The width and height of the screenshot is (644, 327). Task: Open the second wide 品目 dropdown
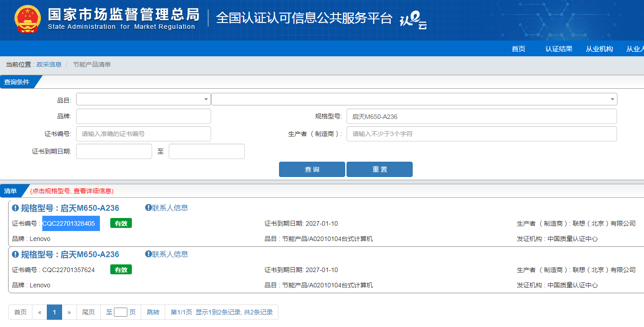pyautogui.click(x=414, y=99)
